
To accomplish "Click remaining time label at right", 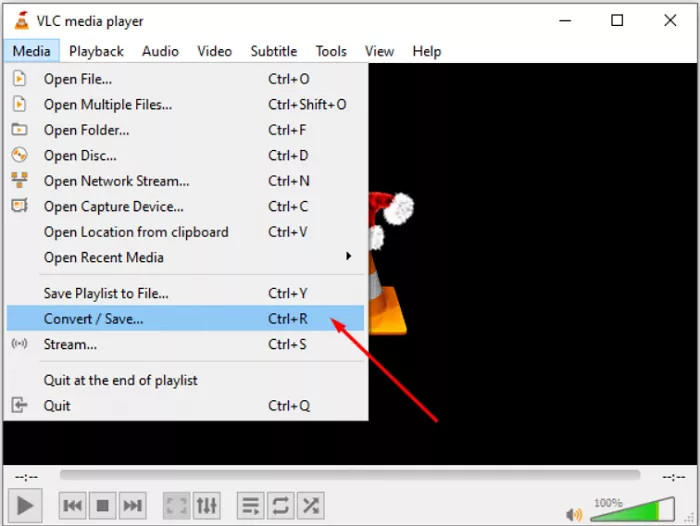I will (x=674, y=477).
